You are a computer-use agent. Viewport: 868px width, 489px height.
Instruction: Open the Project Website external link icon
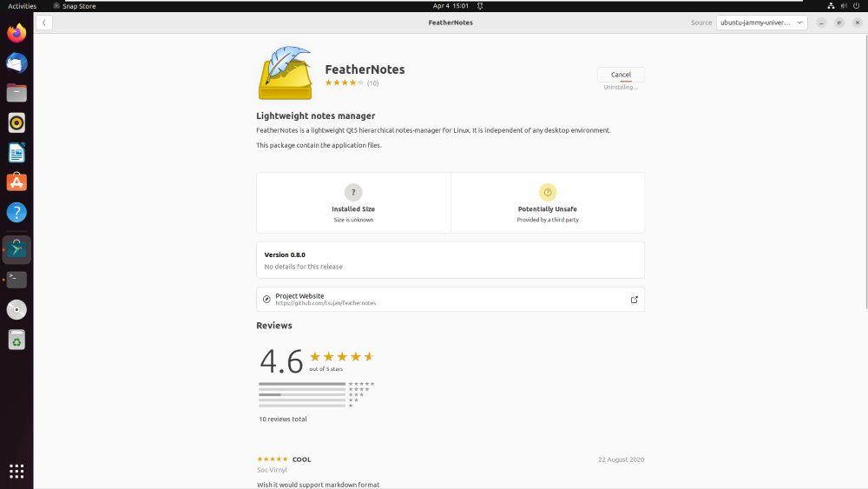[634, 300]
